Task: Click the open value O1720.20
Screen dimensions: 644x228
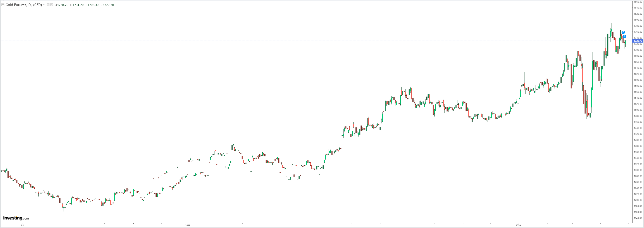Action: (62, 5)
